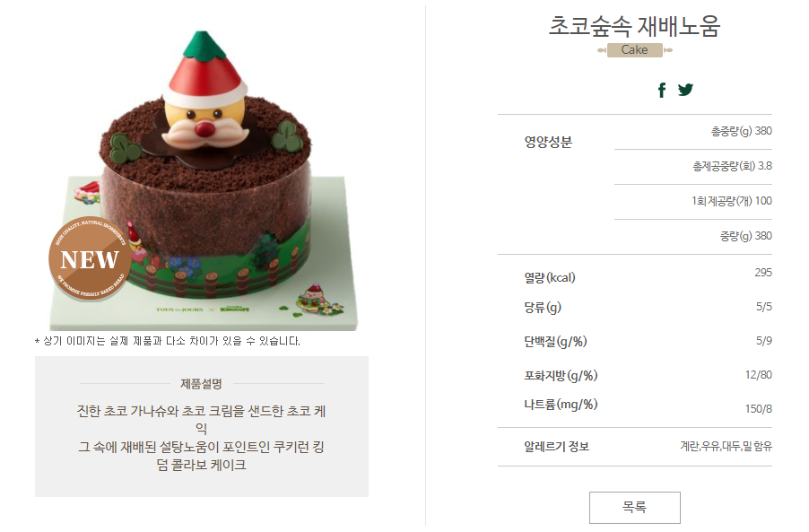The height and width of the screenshot is (532, 809).
Task: Click the product description paragraph text
Action: [201, 438]
